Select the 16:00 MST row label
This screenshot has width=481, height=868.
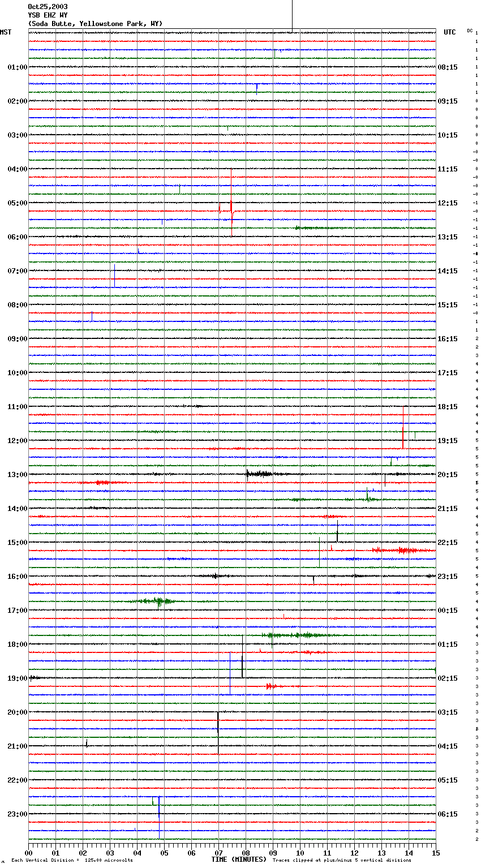[x=18, y=577]
